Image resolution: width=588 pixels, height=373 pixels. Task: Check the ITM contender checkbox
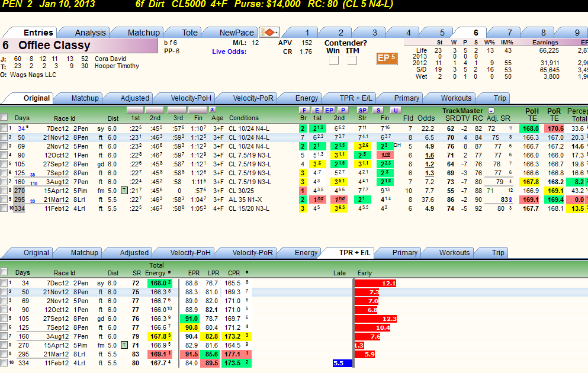point(352,60)
